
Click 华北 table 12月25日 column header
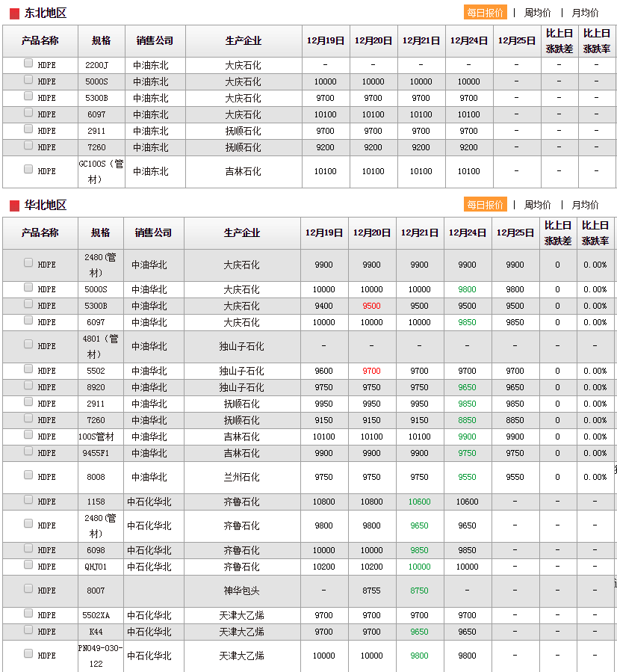(x=515, y=232)
